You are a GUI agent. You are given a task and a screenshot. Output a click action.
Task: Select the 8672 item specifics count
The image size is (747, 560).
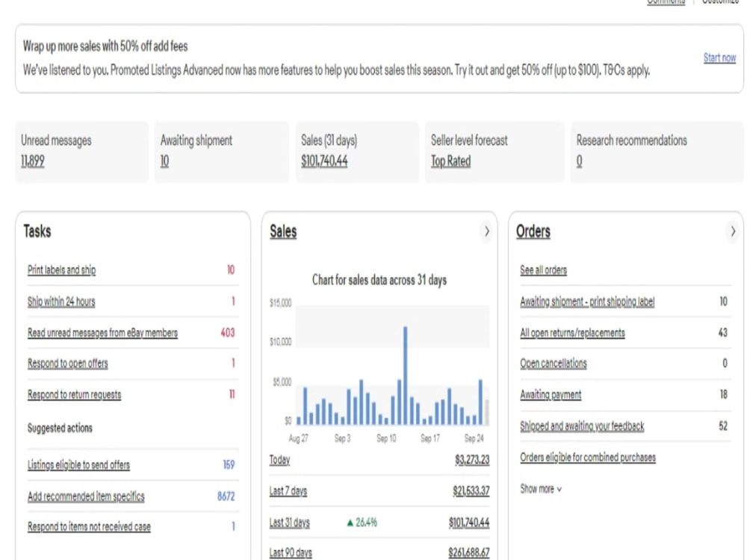[226, 497]
